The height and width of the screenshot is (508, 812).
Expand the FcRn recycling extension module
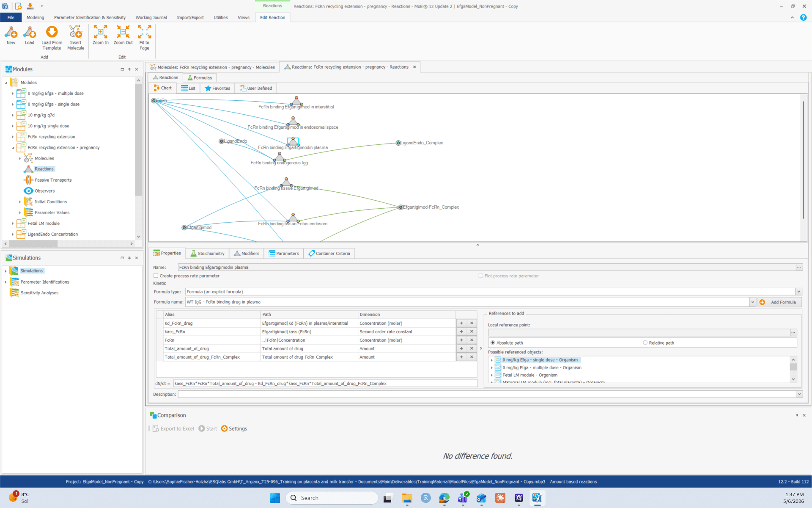(x=13, y=137)
